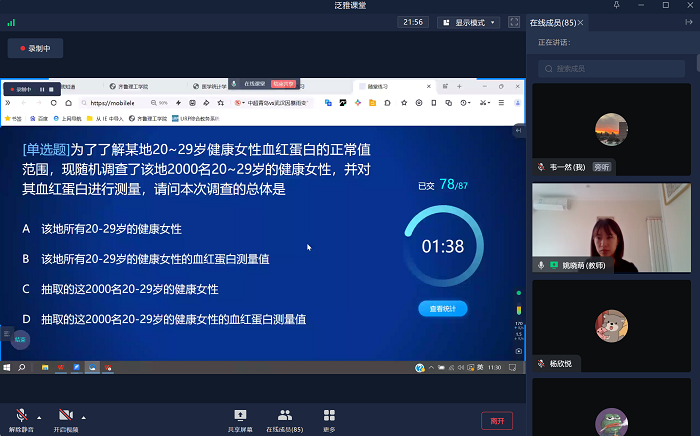Click the 搜索成员 search field
This screenshot has height=436, width=700.
pos(611,69)
